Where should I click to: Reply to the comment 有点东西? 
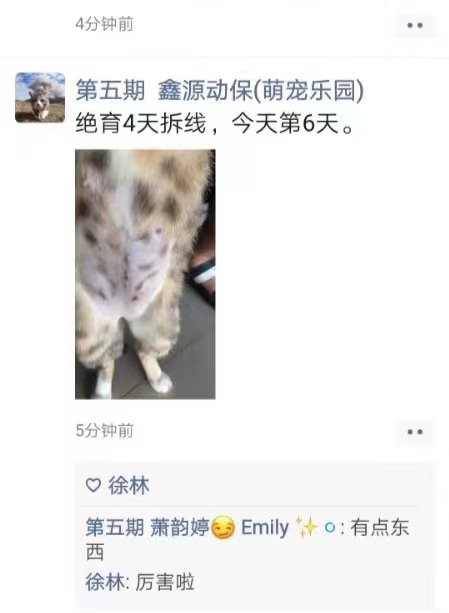click(380, 527)
